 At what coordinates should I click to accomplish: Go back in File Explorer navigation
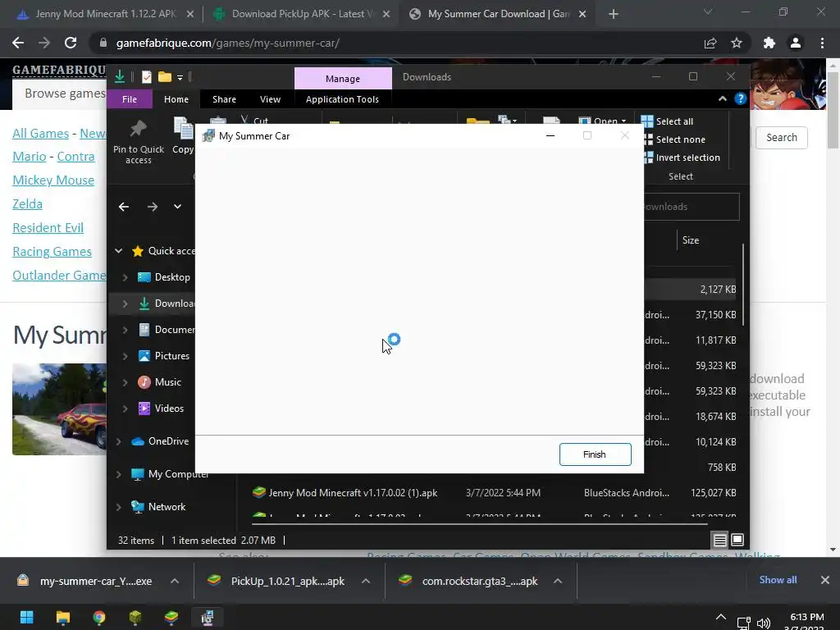click(124, 206)
